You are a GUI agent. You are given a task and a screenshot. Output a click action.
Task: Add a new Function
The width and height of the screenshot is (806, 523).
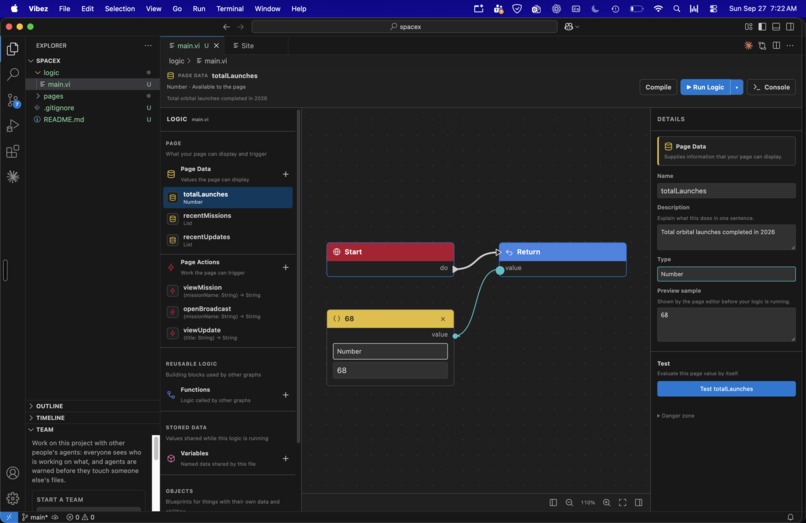[x=285, y=395]
